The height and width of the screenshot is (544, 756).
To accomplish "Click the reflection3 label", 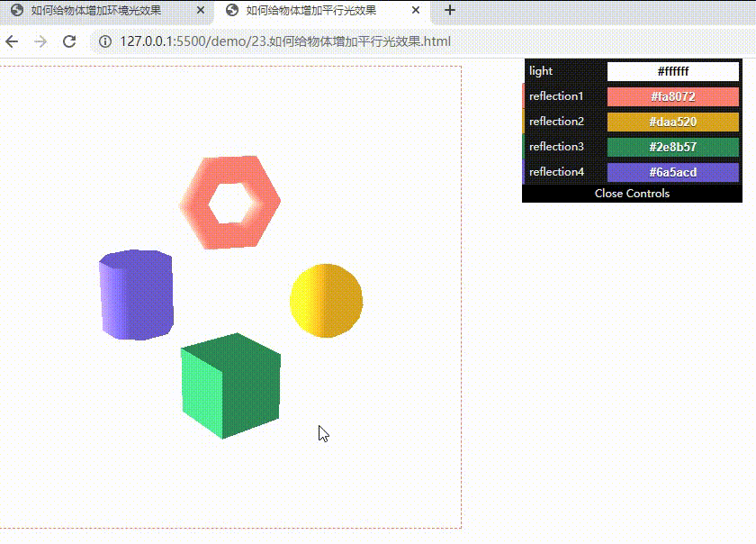I will [x=556, y=146].
